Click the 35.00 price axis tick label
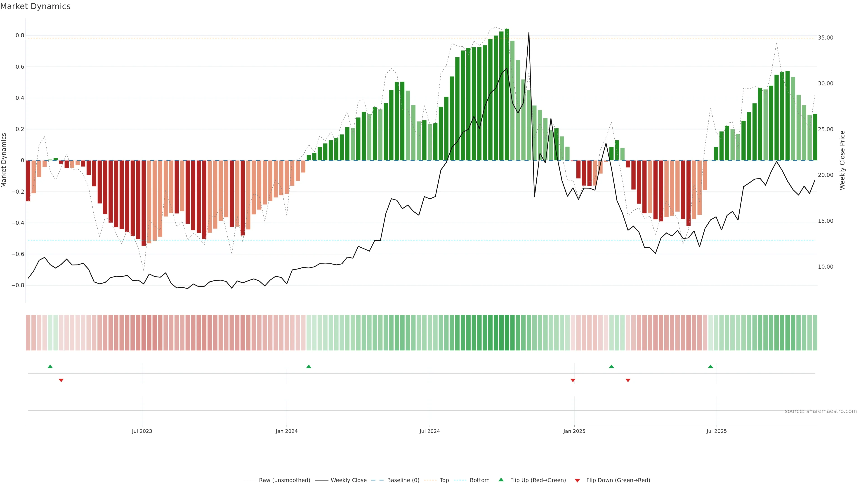 pyautogui.click(x=825, y=38)
